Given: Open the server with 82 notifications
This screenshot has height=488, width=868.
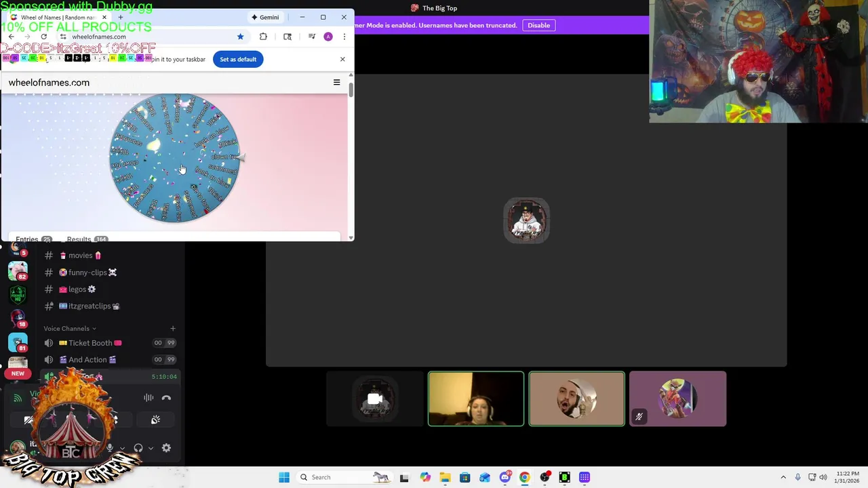Looking at the screenshot, I should 18,270.
